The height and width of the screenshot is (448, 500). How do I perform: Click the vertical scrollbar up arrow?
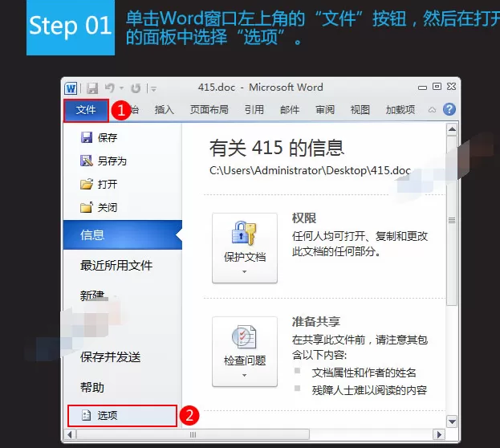tap(452, 129)
